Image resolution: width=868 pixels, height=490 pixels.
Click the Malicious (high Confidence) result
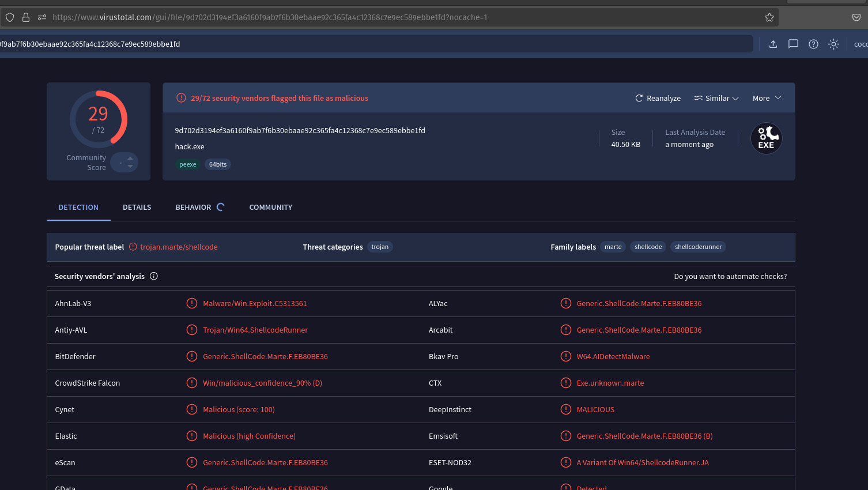pyautogui.click(x=249, y=436)
